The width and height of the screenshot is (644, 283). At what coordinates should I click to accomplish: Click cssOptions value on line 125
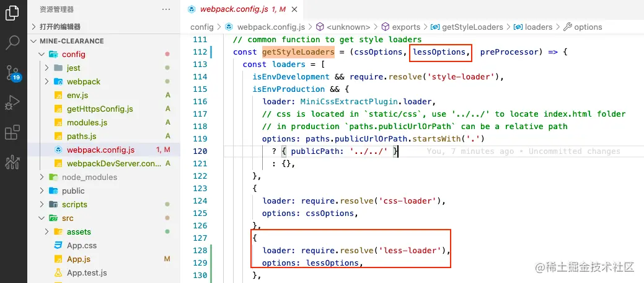click(330, 213)
